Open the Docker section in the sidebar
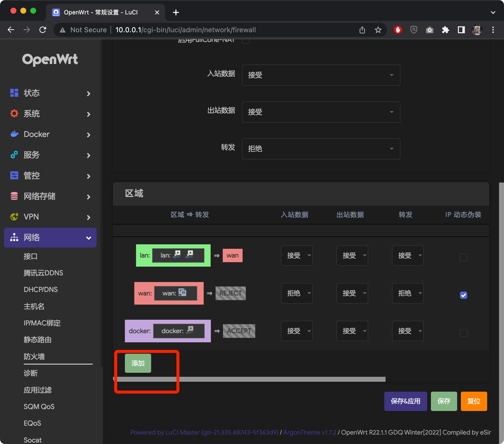 pyautogui.click(x=14, y=134)
